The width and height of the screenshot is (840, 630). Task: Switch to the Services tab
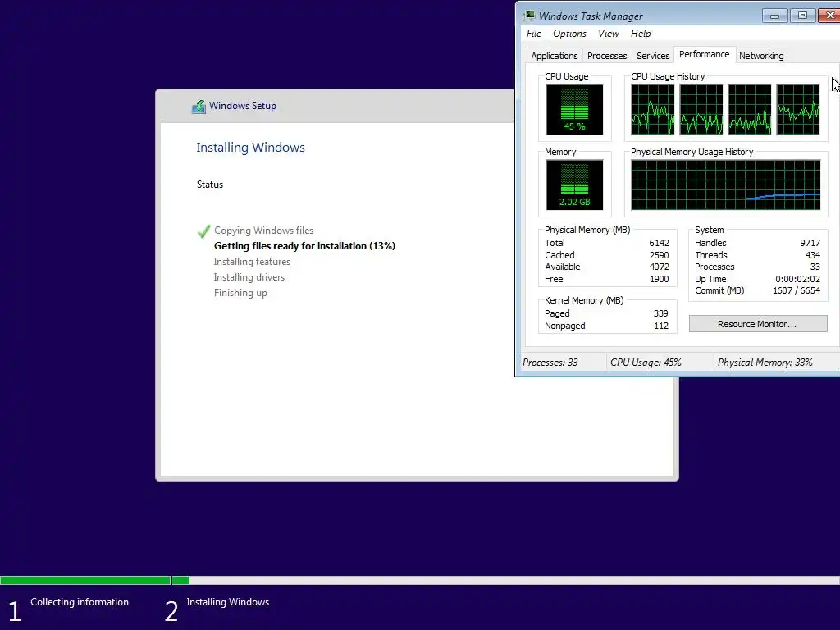point(653,56)
